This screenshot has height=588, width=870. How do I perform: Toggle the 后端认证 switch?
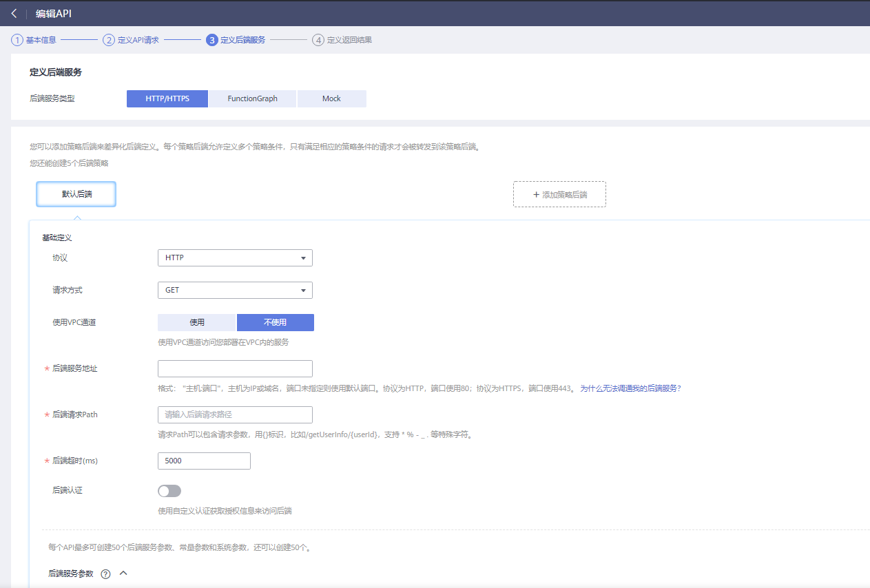[x=169, y=491]
